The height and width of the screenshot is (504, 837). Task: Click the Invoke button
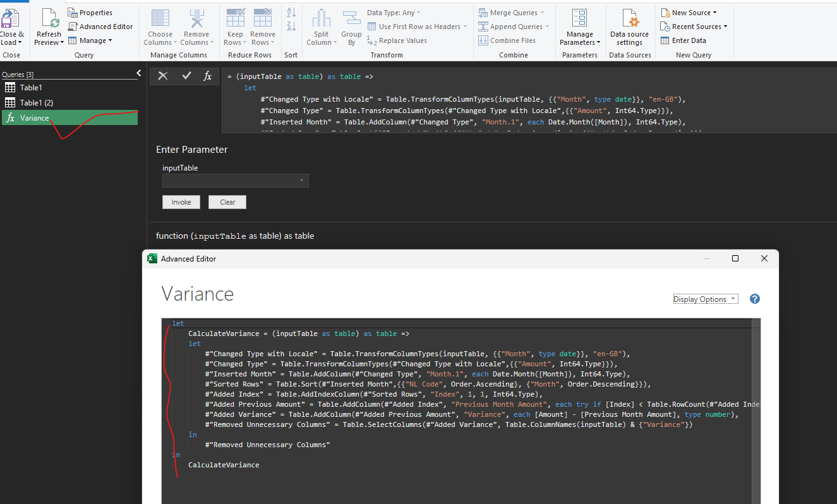pyautogui.click(x=181, y=202)
